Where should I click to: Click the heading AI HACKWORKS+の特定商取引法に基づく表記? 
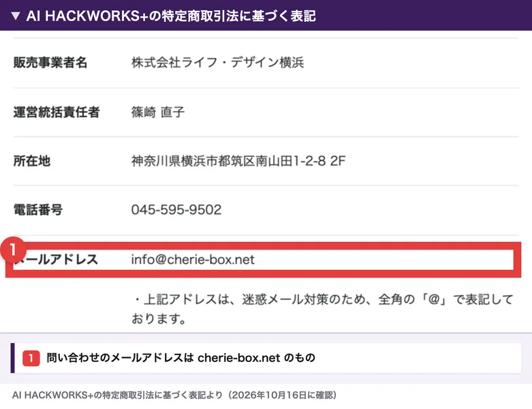pyautogui.click(x=171, y=16)
